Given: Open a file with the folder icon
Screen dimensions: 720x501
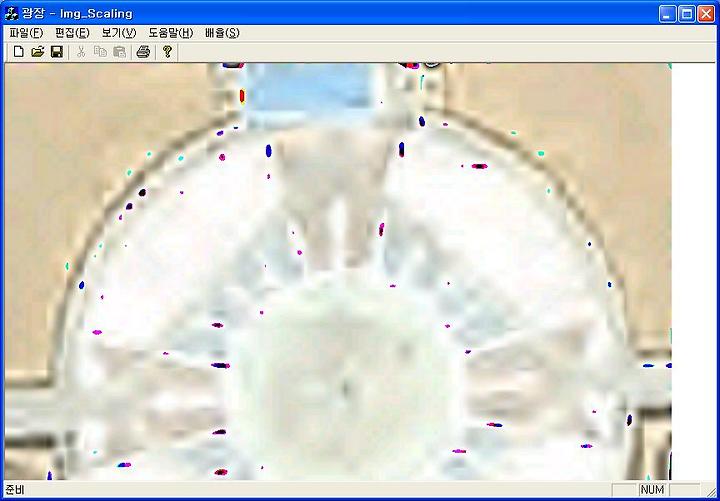Looking at the screenshot, I should [38, 52].
